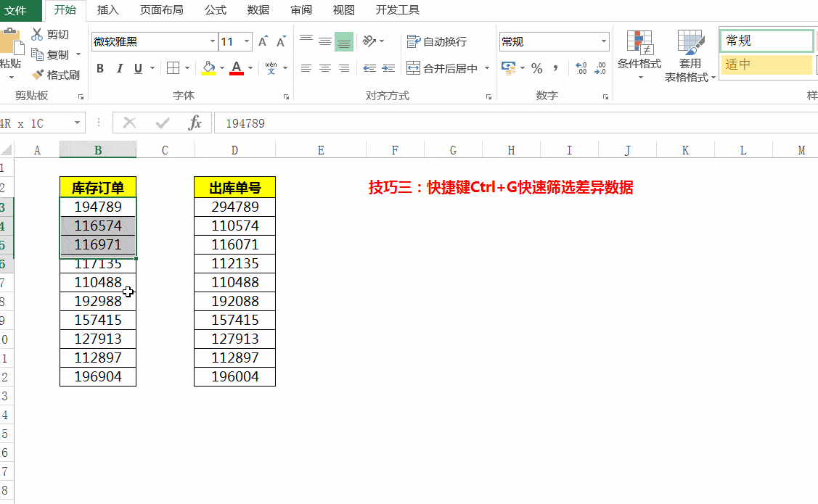The height and width of the screenshot is (504, 818).
Task: Select the cell containing 196904
Action: coord(97,376)
